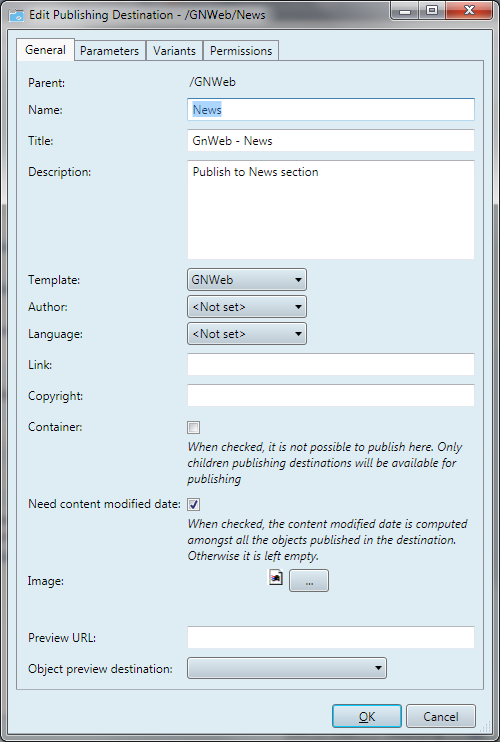Click the dialog title bar folder icon
The image size is (500, 742).
click(17, 15)
